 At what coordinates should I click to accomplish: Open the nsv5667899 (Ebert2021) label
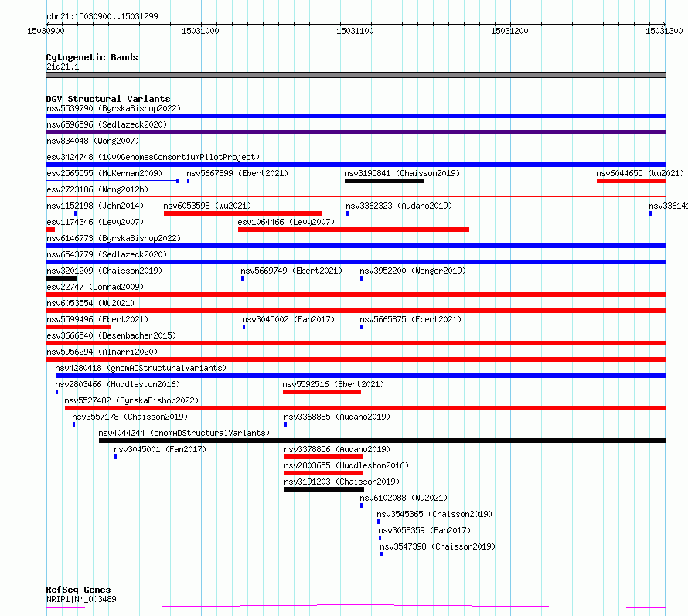coord(237,173)
